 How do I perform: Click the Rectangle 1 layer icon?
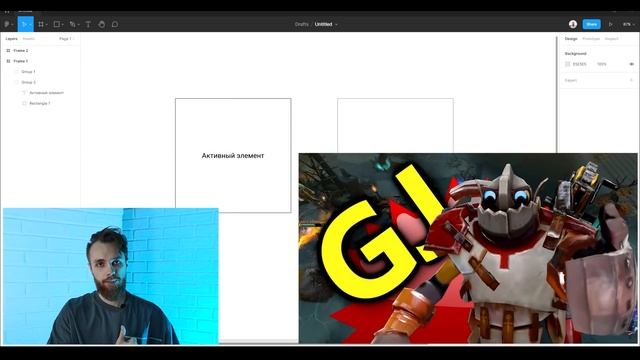24,104
